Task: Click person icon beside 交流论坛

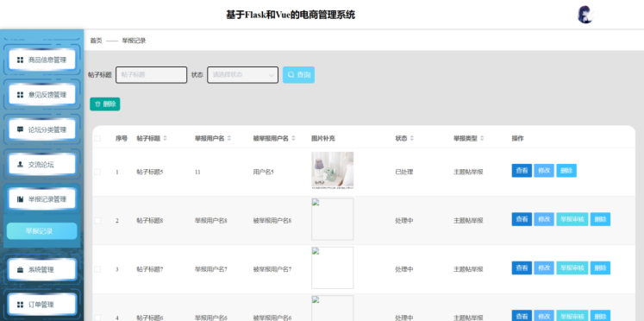Action: tap(20, 165)
